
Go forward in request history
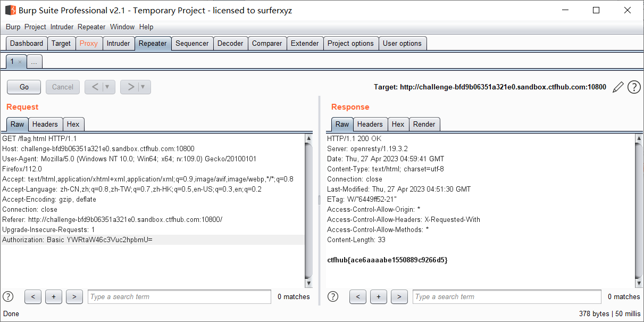click(x=130, y=87)
